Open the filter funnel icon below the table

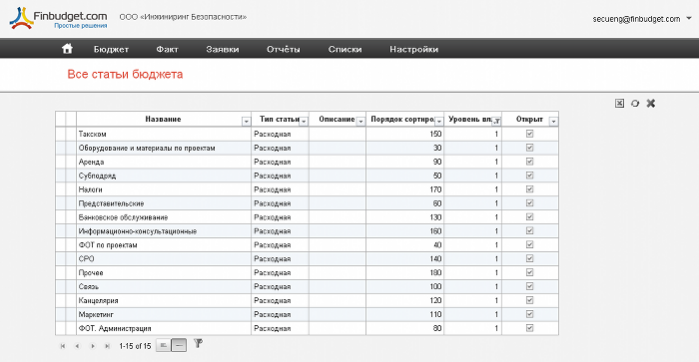pyautogui.click(x=198, y=343)
